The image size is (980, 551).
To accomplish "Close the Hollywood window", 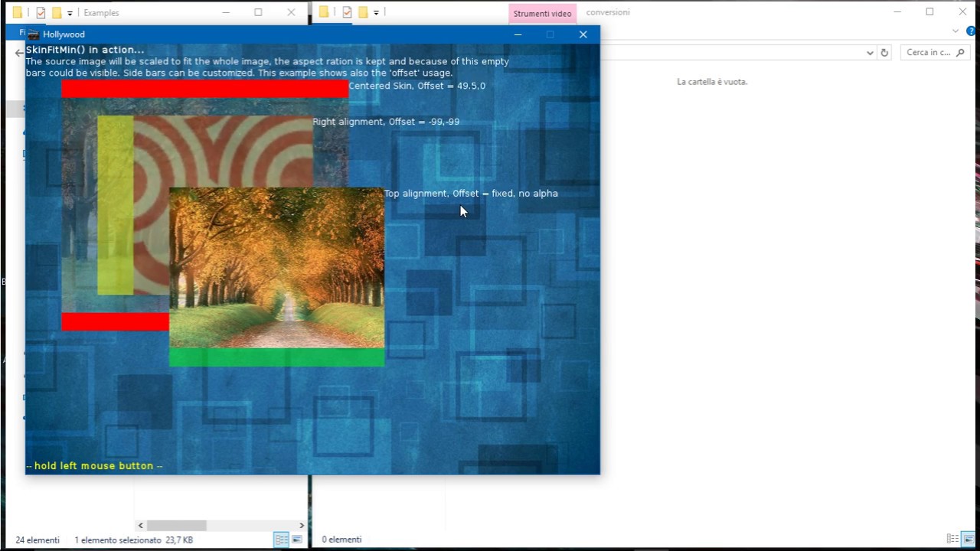I will point(583,34).
